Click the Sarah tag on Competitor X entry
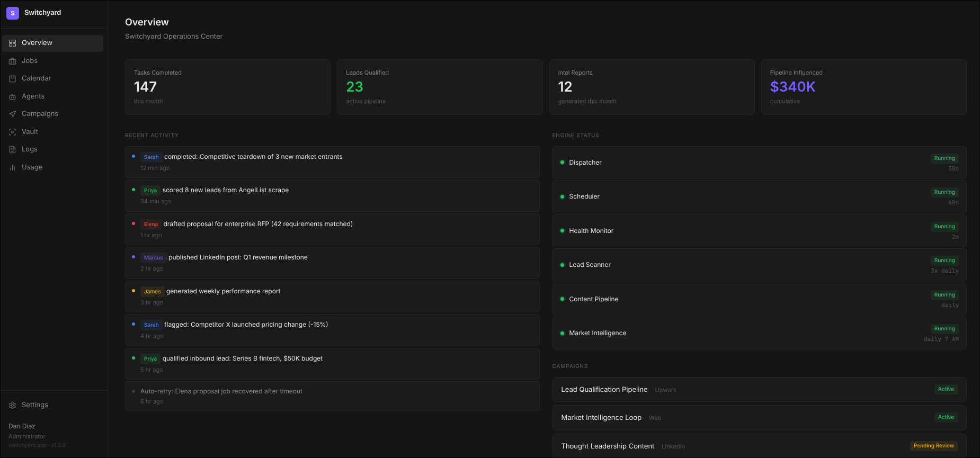 coord(151,325)
